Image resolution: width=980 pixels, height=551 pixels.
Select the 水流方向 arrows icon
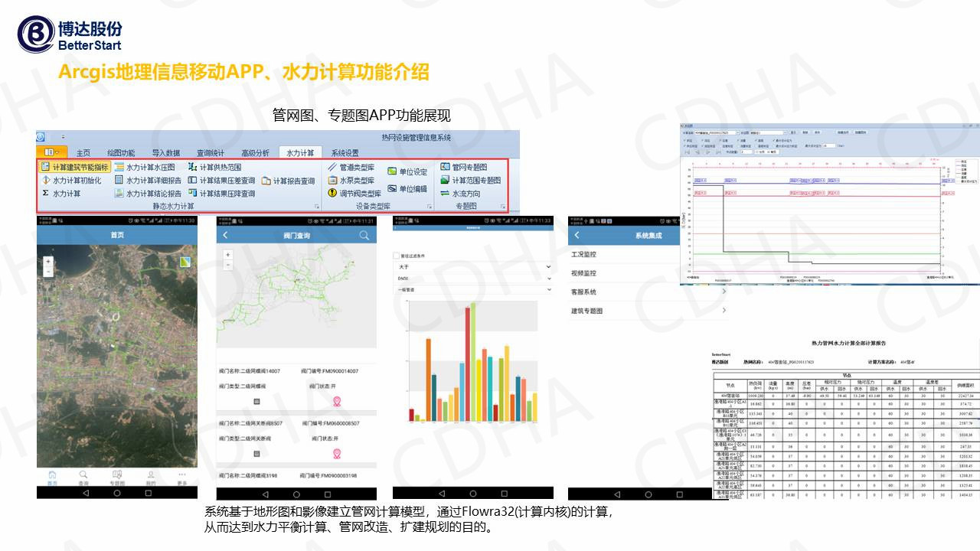click(445, 194)
